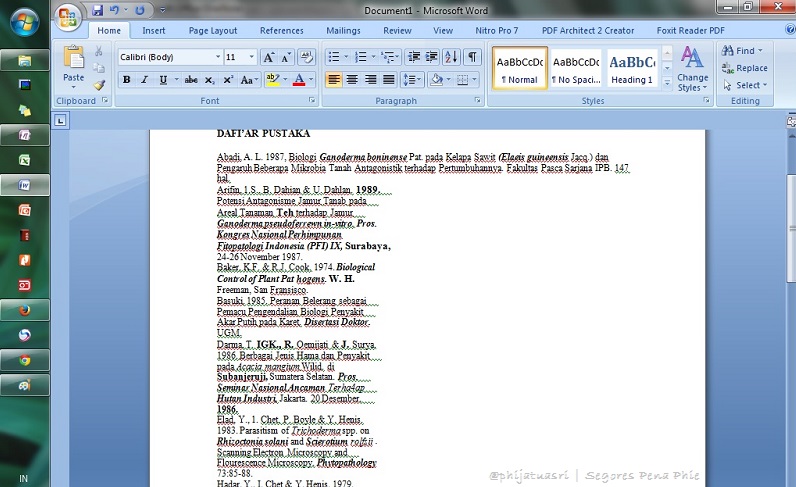The width and height of the screenshot is (796, 487).
Task: Switch to the Insert tab
Action: [153, 30]
